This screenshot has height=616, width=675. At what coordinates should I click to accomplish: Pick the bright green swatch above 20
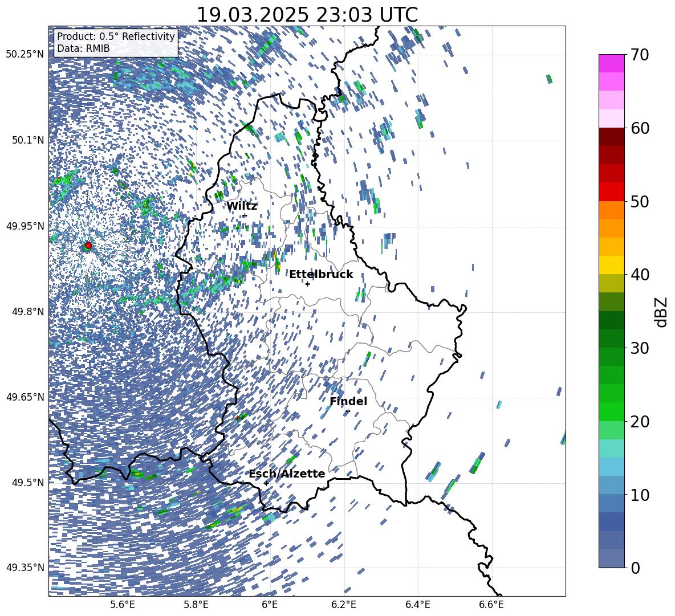(611, 411)
